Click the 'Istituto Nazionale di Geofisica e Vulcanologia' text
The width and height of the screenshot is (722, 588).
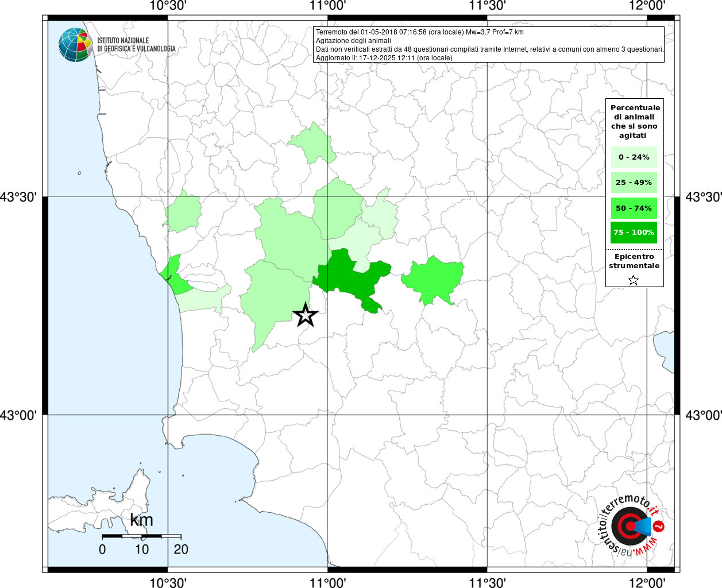click(x=136, y=45)
